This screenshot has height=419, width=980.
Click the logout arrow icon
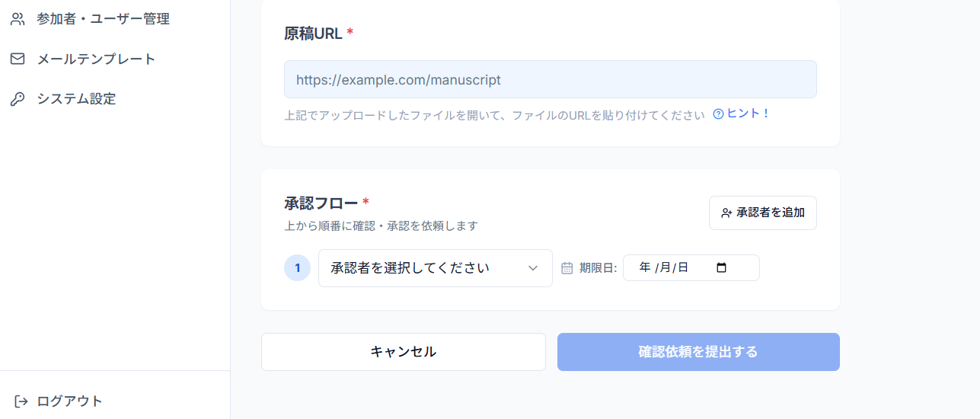click(21, 401)
